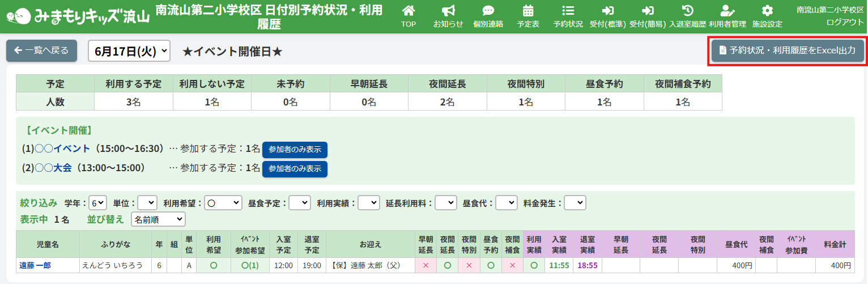This screenshot has width=868, height=284.
Task: Open お知らせ megaphone icon
Action: point(448,16)
